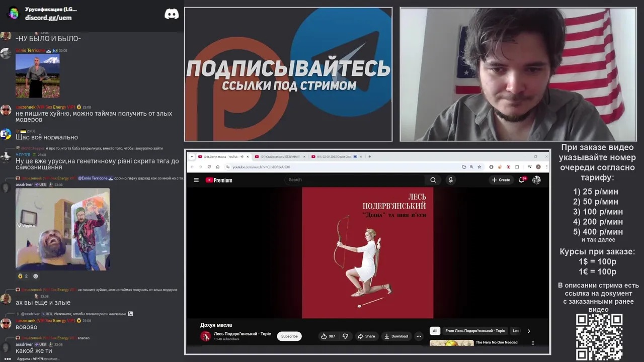644x362 pixels.
Task: Open The Hero No One Needed thumbnail
Action: [x=452, y=343]
